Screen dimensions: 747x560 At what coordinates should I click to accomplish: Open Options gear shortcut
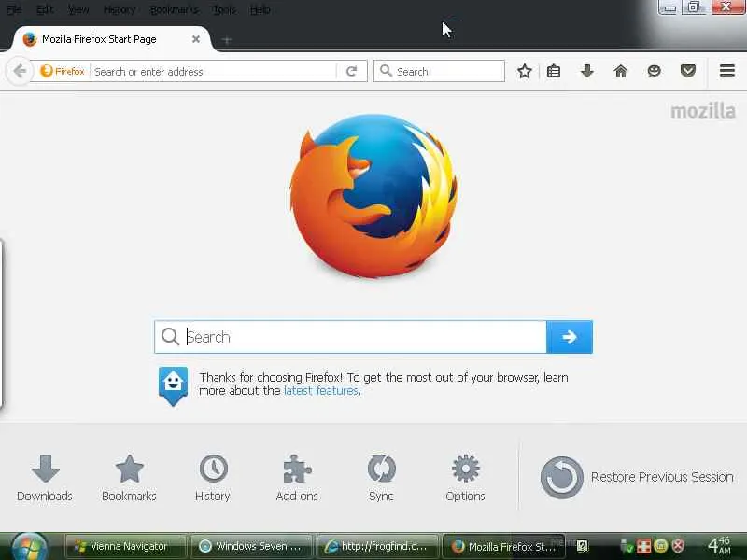click(465, 478)
